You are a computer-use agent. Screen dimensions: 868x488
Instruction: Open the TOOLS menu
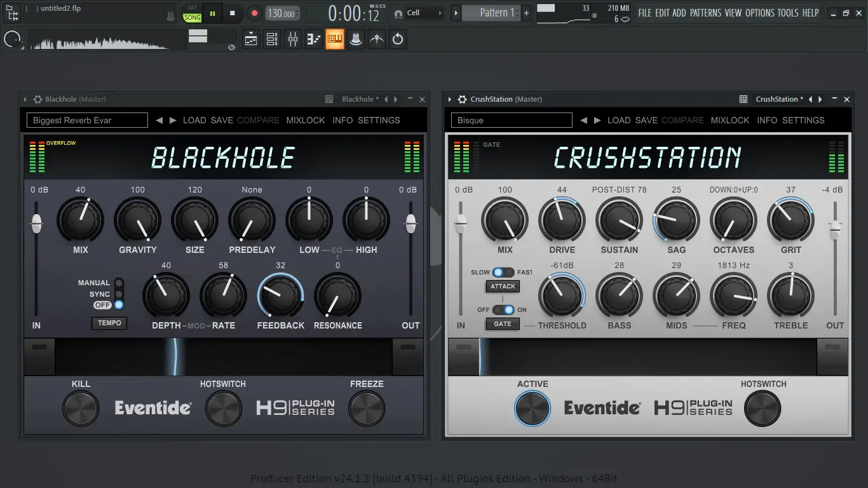(788, 13)
